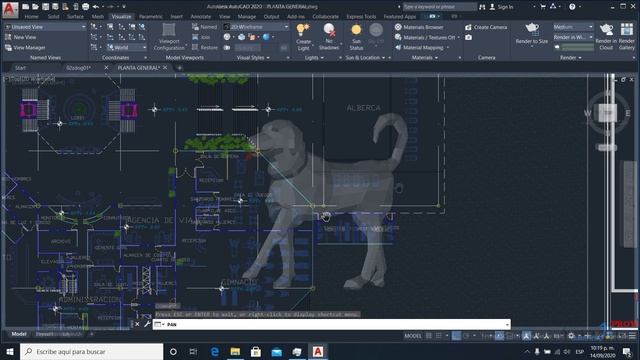Open the Express Tools ribbon tab
640x360 pixels.
coord(361,17)
